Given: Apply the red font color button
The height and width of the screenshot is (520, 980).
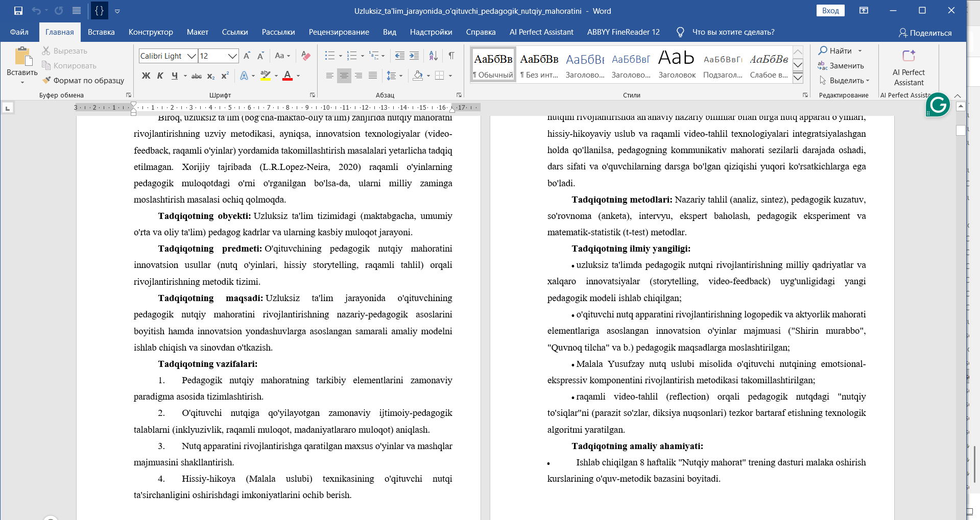Looking at the screenshot, I should [288, 76].
